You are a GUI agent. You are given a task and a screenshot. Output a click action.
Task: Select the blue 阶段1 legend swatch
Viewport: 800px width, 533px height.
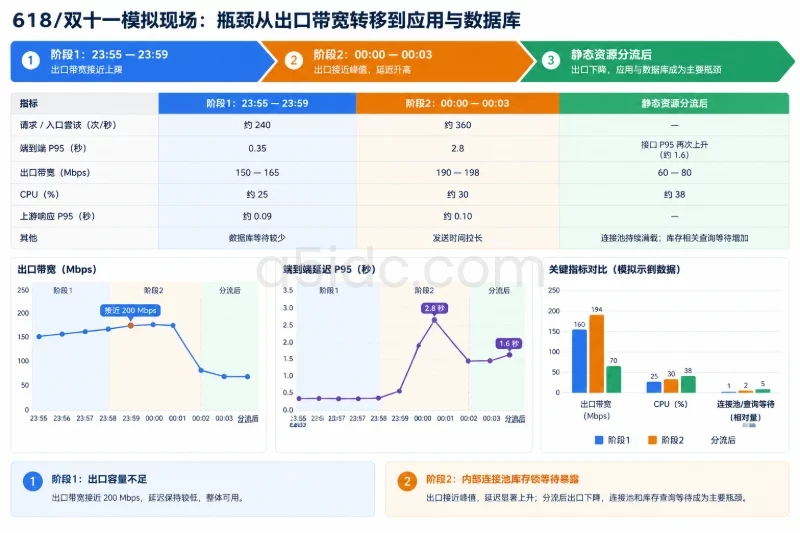click(x=599, y=440)
